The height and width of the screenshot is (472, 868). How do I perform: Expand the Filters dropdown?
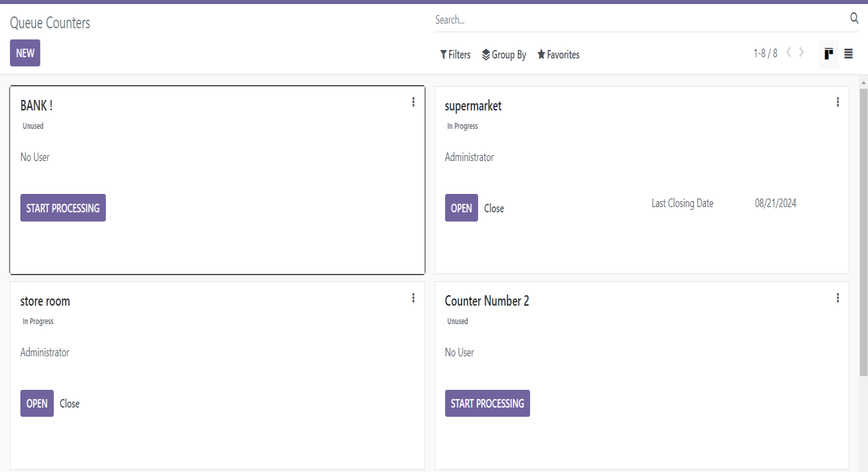[x=455, y=55]
